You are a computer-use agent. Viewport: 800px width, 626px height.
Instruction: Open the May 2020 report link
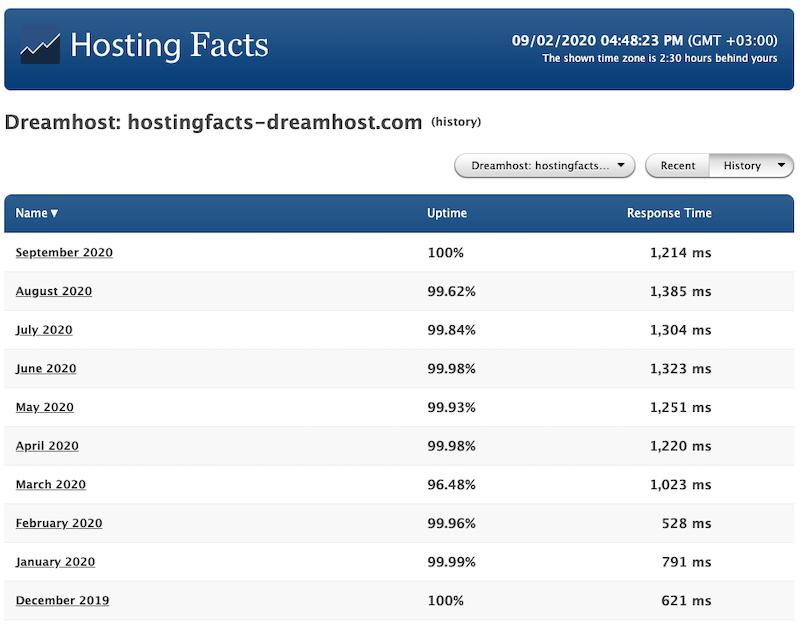(x=44, y=407)
